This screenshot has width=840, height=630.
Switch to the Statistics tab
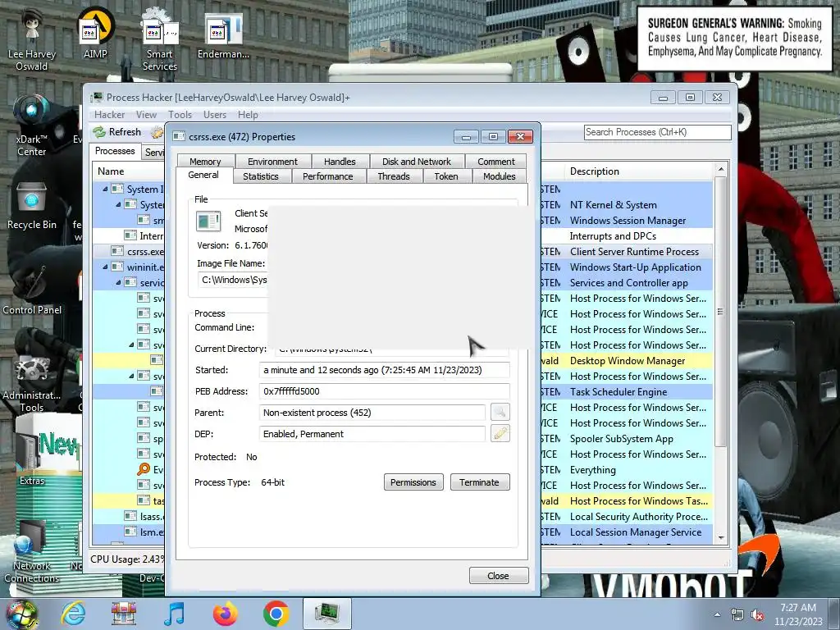[260, 176]
